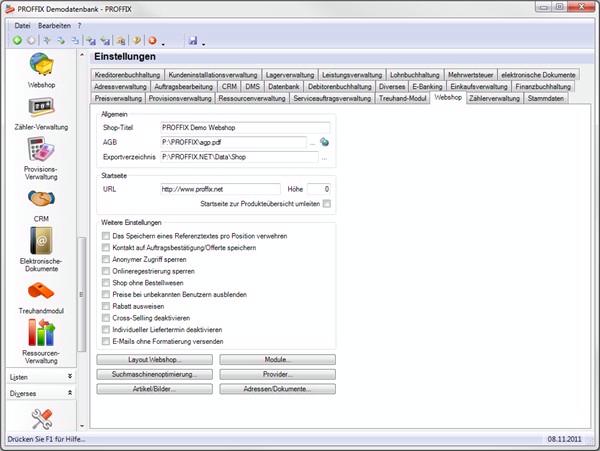Click the red round close icon in toolbar

(x=152, y=40)
